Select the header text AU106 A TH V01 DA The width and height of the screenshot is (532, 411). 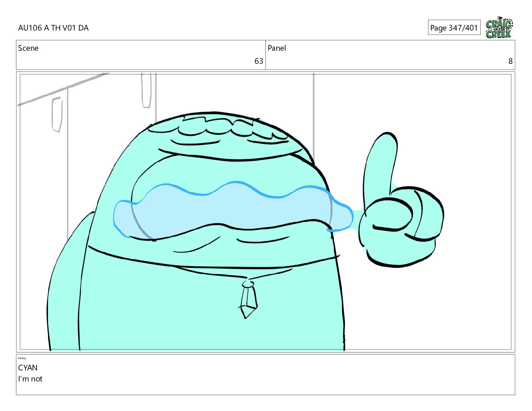point(53,28)
